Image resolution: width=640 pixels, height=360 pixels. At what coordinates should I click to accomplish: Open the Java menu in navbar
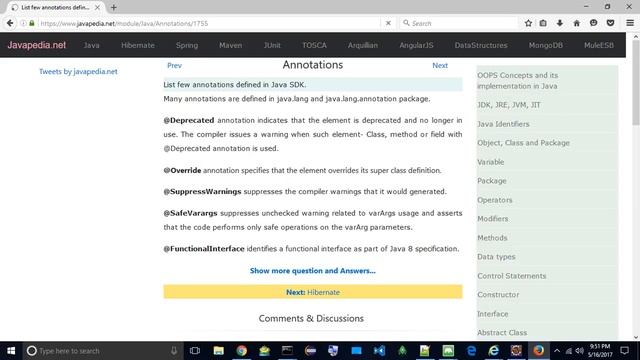(x=91, y=45)
